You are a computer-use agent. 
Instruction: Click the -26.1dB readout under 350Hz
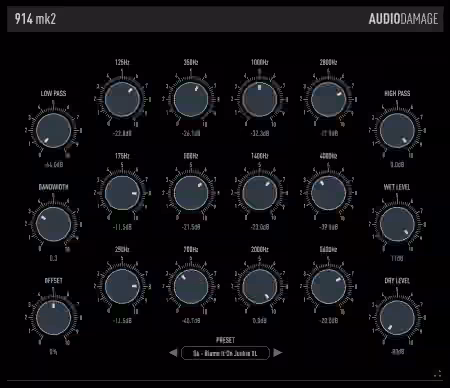coord(191,133)
